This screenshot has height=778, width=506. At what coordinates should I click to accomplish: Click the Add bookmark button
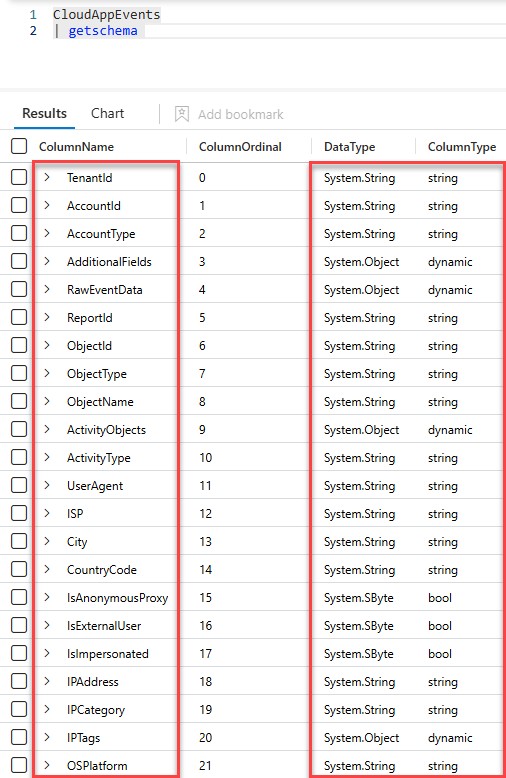(x=229, y=114)
